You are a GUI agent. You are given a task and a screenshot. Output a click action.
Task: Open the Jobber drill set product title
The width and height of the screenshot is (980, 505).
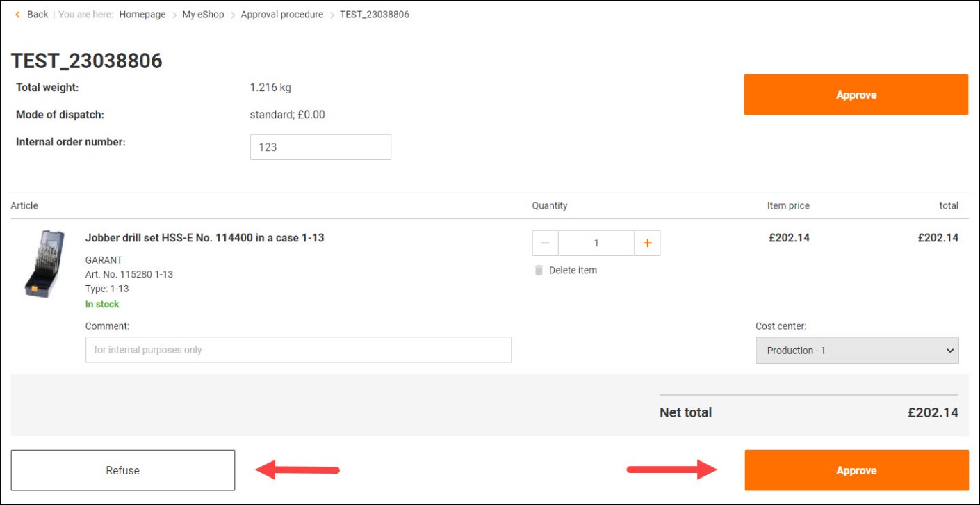204,238
